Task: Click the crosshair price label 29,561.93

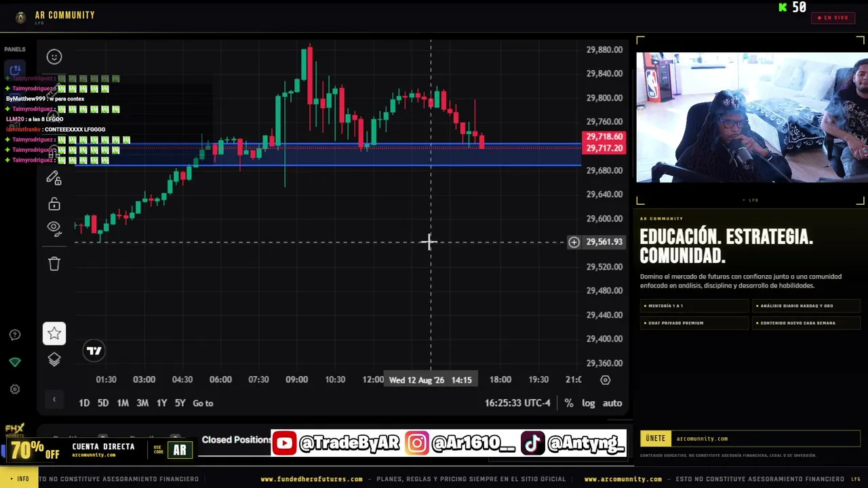Action: click(x=604, y=242)
